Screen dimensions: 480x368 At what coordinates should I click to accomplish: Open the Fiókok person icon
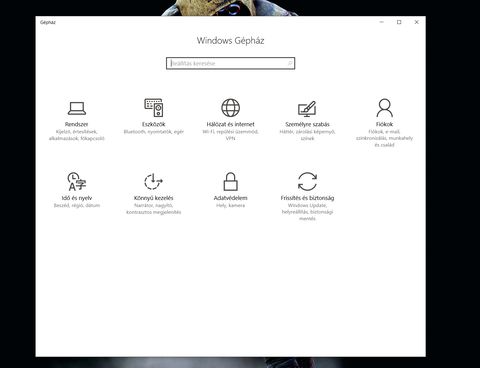[x=384, y=107]
